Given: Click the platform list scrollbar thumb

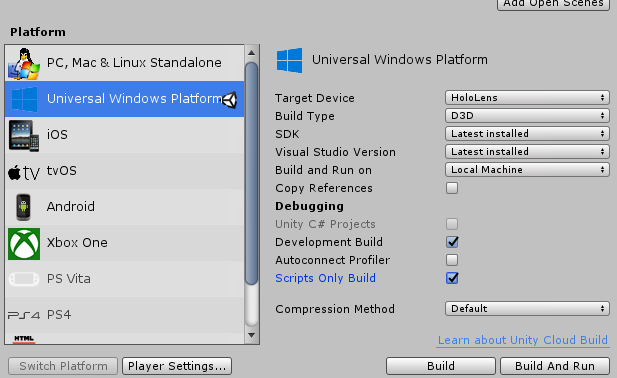Looking at the screenshot, I should (251, 173).
